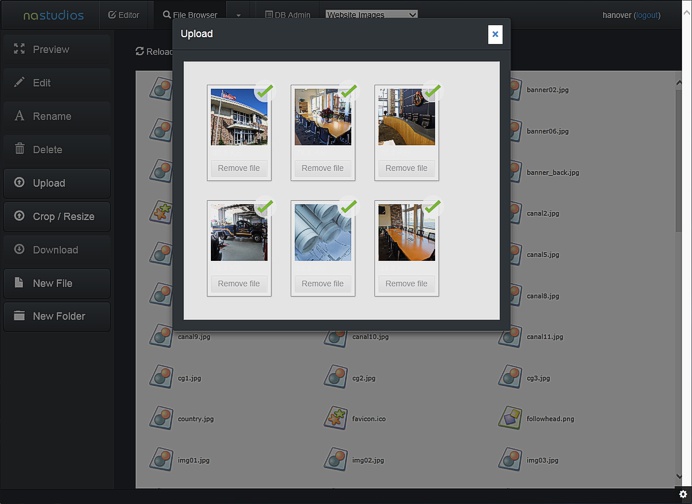This screenshot has height=504, width=692.
Task: Select the followhead.png file icon
Action: (x=510, y=418)
